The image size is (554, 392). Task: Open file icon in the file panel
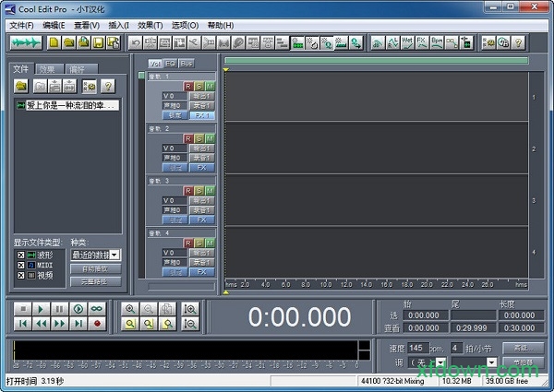click(21, 86)
